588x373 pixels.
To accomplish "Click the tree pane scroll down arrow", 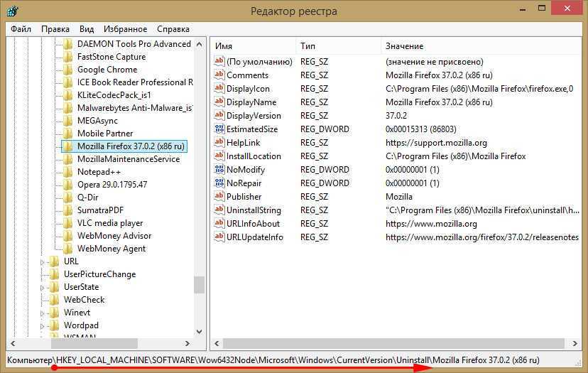I will 200,332.
